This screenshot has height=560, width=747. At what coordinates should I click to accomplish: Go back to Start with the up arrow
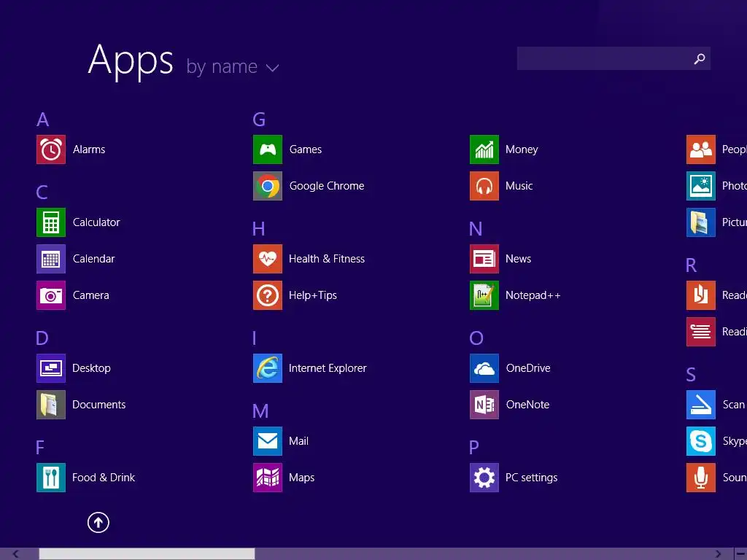click(x=98, y=522)
